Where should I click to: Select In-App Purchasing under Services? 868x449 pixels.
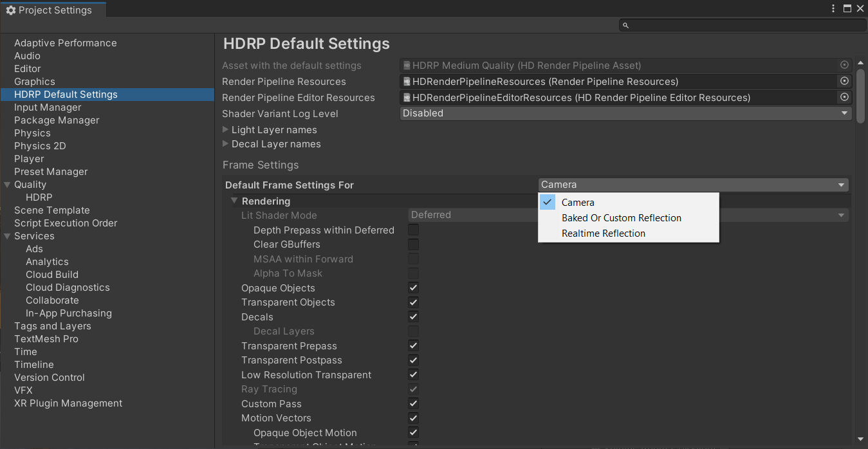click(69, 313)
